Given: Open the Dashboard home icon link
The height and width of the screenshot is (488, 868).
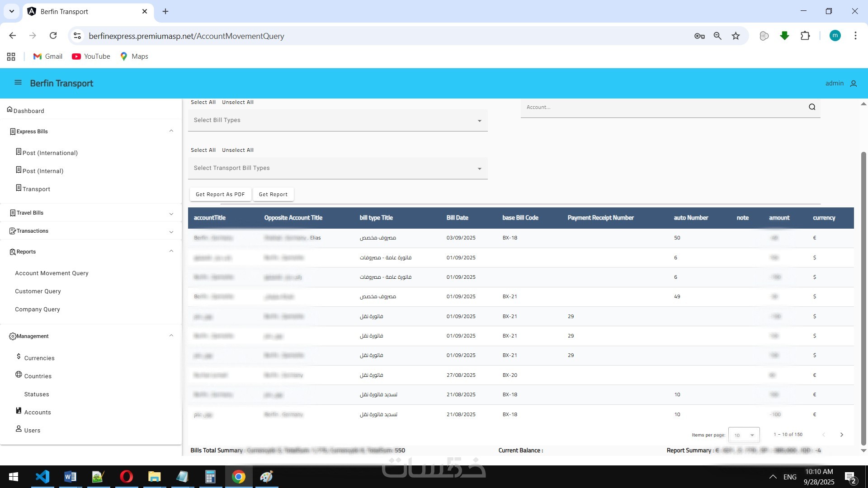Looking at the screenshot, I should tap(9, 110).
